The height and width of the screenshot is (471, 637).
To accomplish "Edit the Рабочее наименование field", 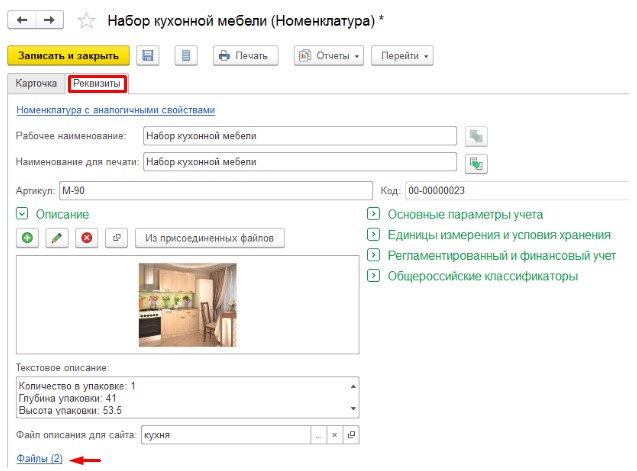I will tap(300, 136).
